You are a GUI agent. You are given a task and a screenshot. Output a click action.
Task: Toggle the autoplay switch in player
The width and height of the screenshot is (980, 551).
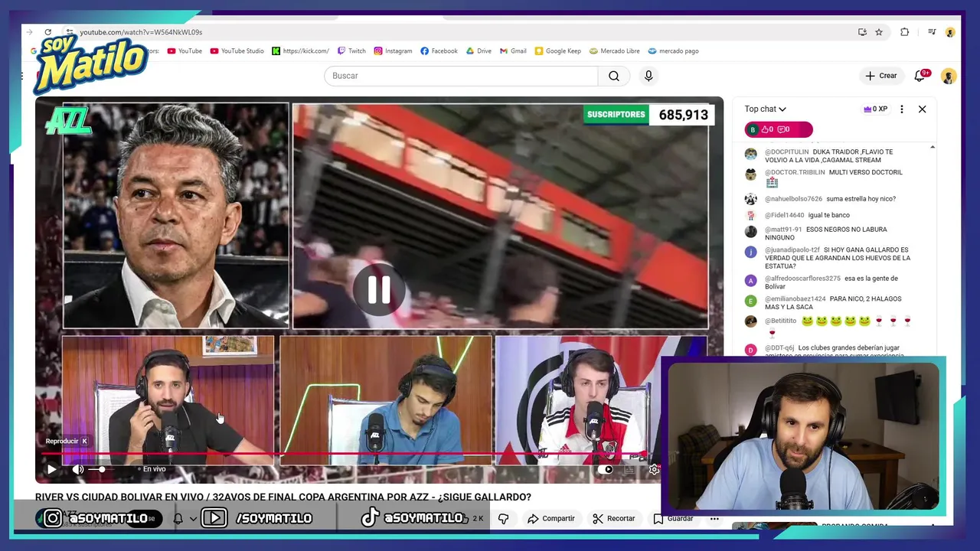pos(605,469)
